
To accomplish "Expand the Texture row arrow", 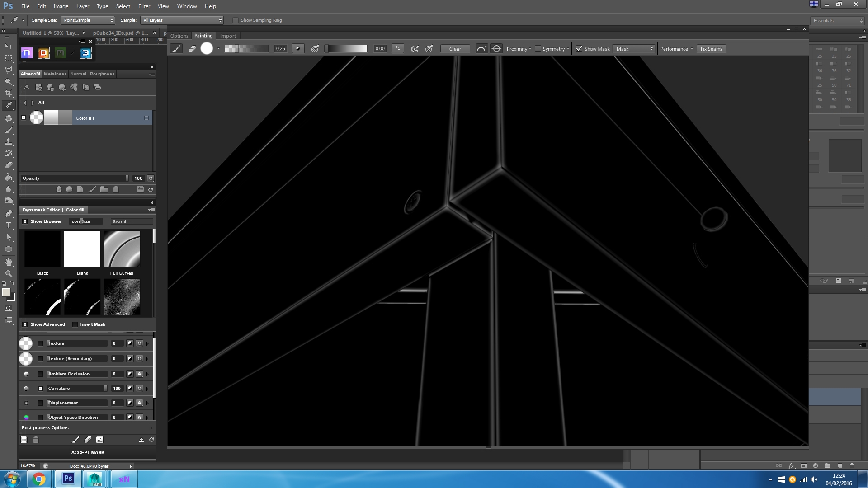I will point(147,343).
